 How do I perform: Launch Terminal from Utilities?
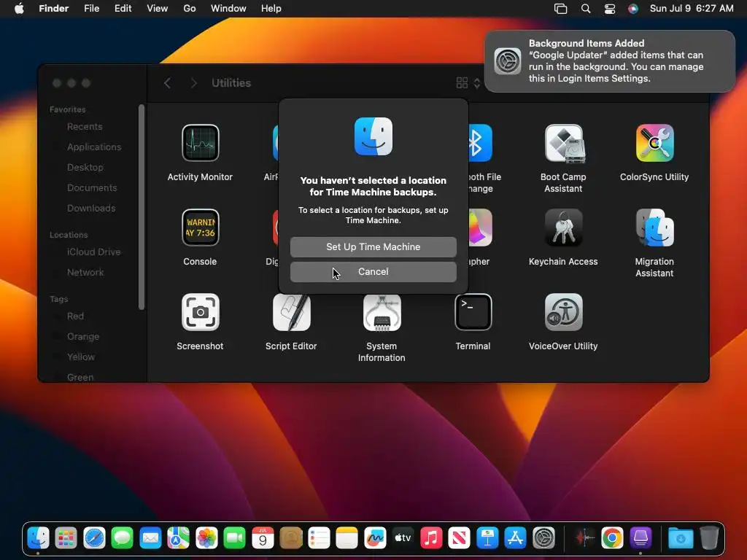473,312
